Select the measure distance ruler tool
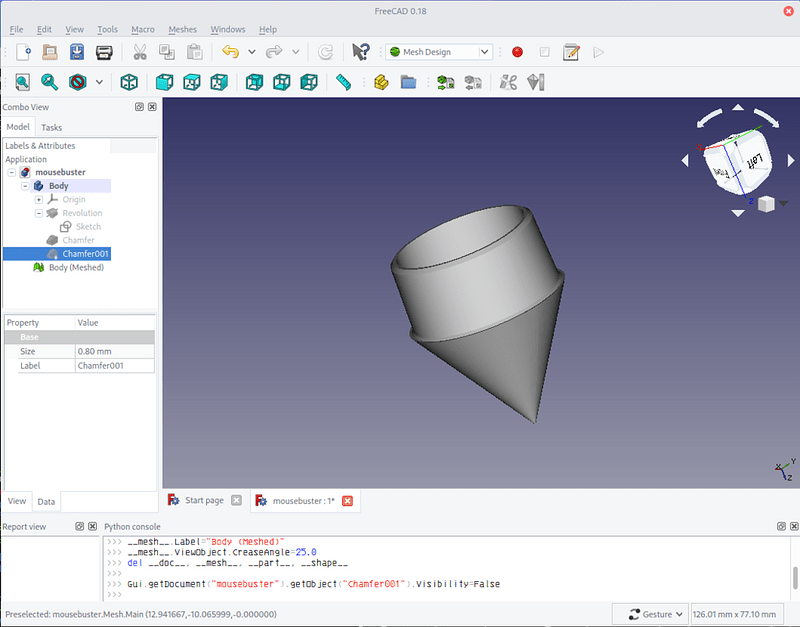 click(x=344, y=82)
